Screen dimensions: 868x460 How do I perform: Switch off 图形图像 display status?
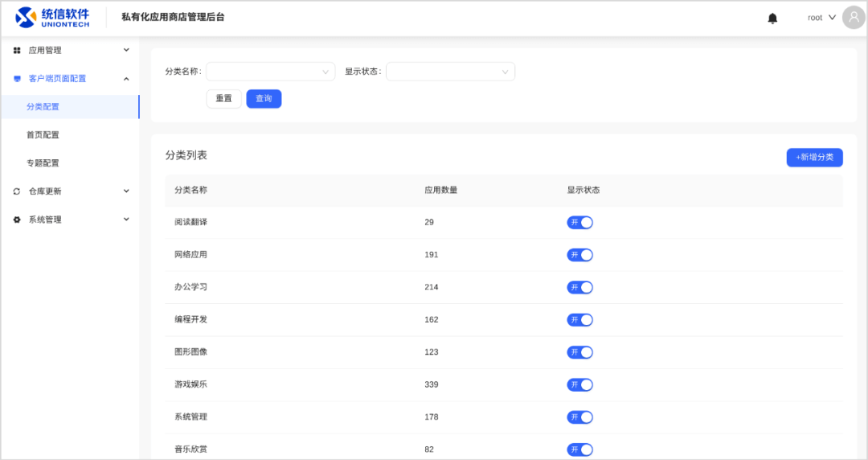pos(579,352)
